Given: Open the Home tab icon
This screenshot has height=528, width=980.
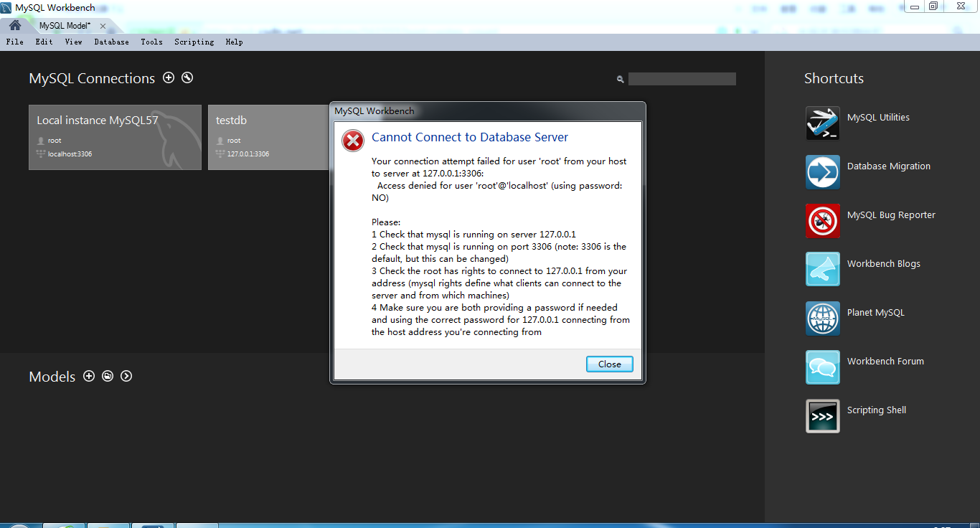Looking at the screenshot, I should click(x=14, y=25).
